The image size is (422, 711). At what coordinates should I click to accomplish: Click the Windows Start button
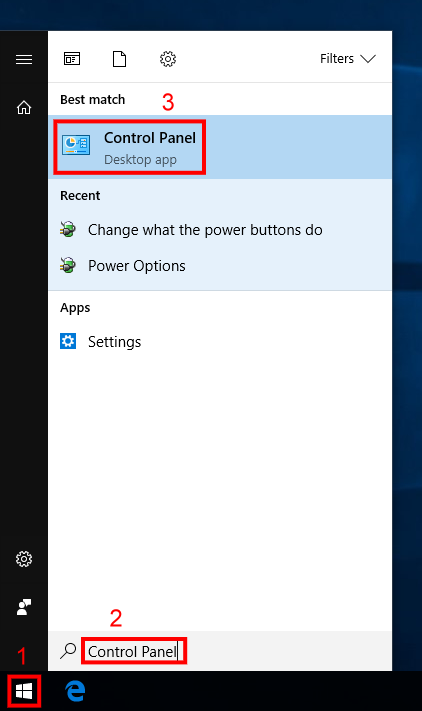[24, 691]
